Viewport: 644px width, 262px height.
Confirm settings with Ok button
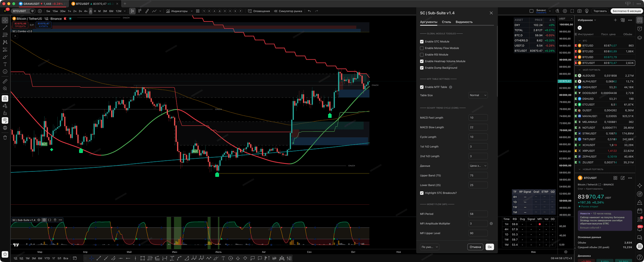[x=489, y=247]
